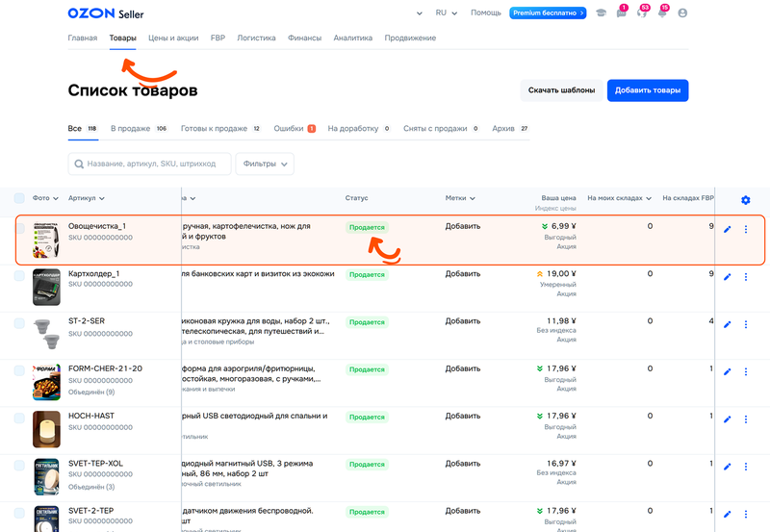Click the Premium бесплатно button
This screenshot has width=770, height=532.
tap(548, 13)
